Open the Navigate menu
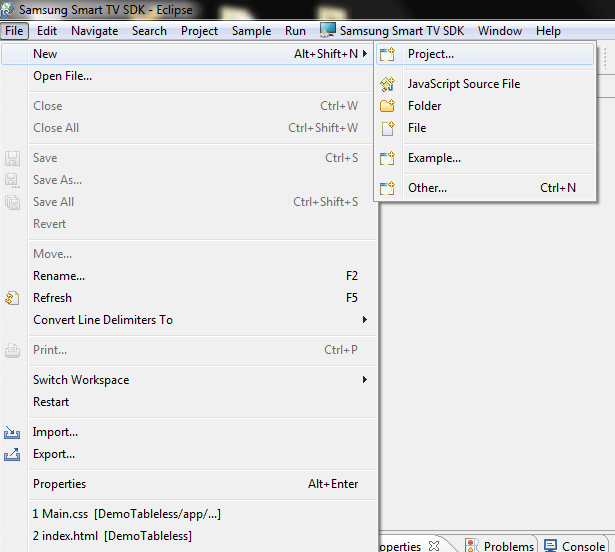Screen dimensions: 615x552 pos(95,31)
